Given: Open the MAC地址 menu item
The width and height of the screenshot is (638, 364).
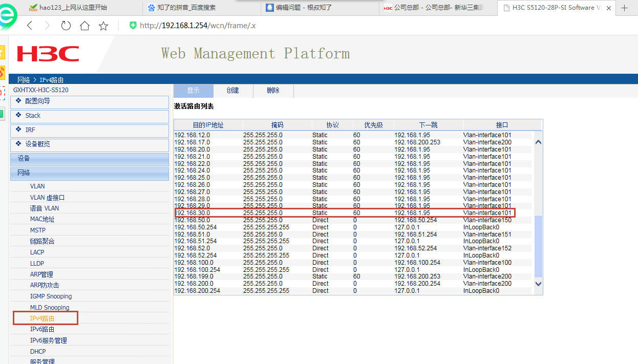Looking at the screenshot, I should click(x=42, y=220).
